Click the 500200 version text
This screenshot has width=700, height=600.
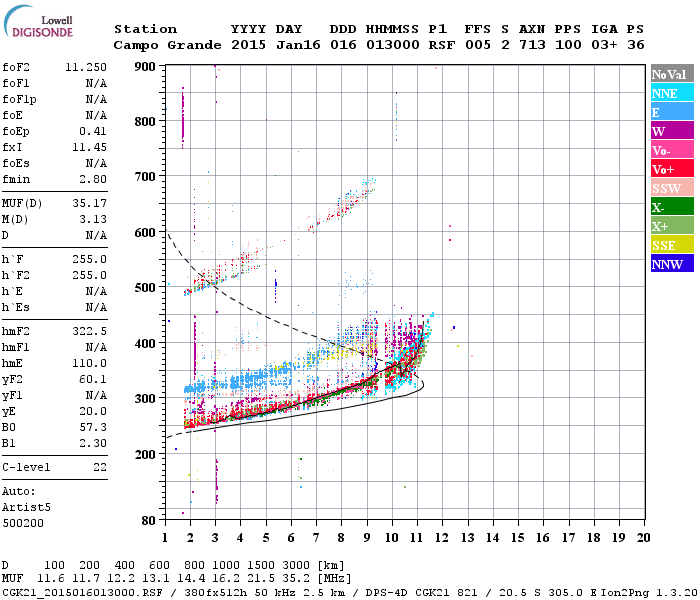click(23, 523)
